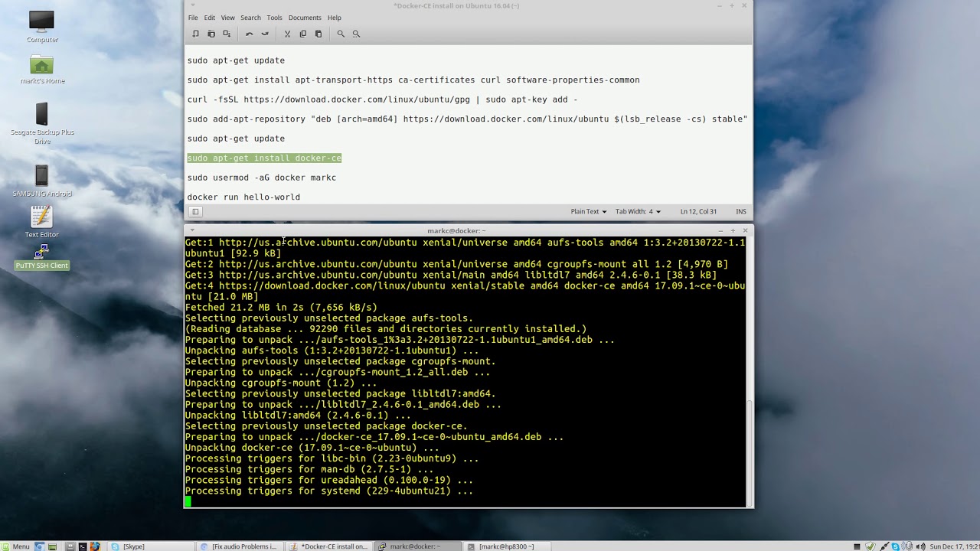The width and height of the screenshot is (980, 551).
Task: Click the line 'sudo usermod -aG docker markc'
Action: pos(262,178)
